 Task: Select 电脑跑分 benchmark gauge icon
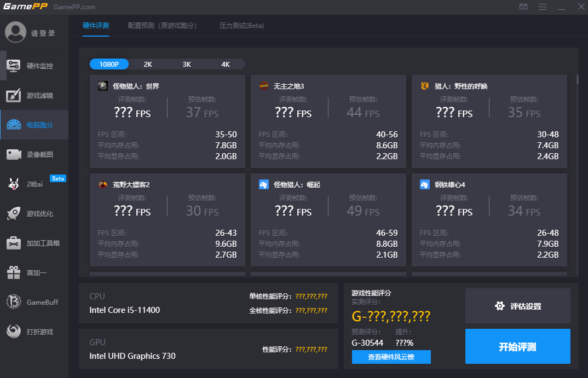14,125
